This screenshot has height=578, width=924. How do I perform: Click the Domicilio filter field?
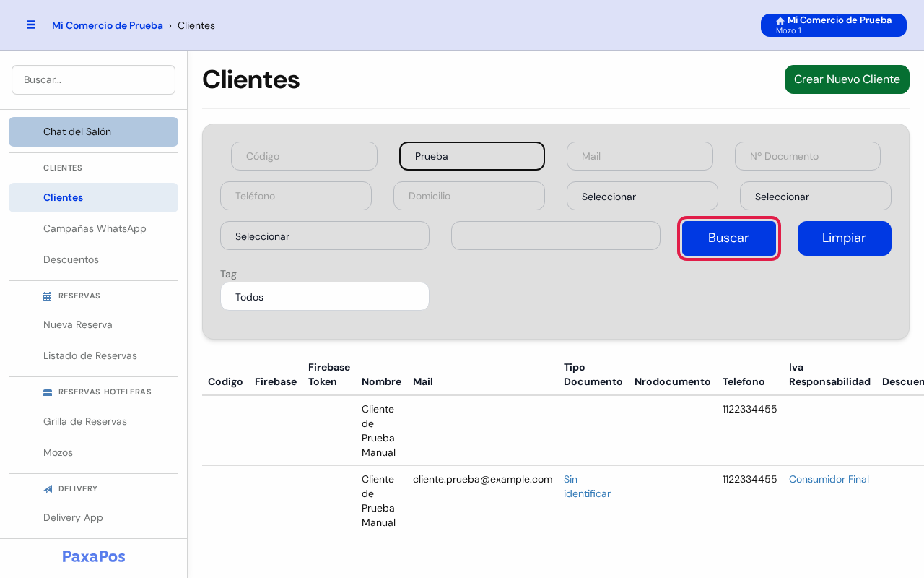point(469,196)
